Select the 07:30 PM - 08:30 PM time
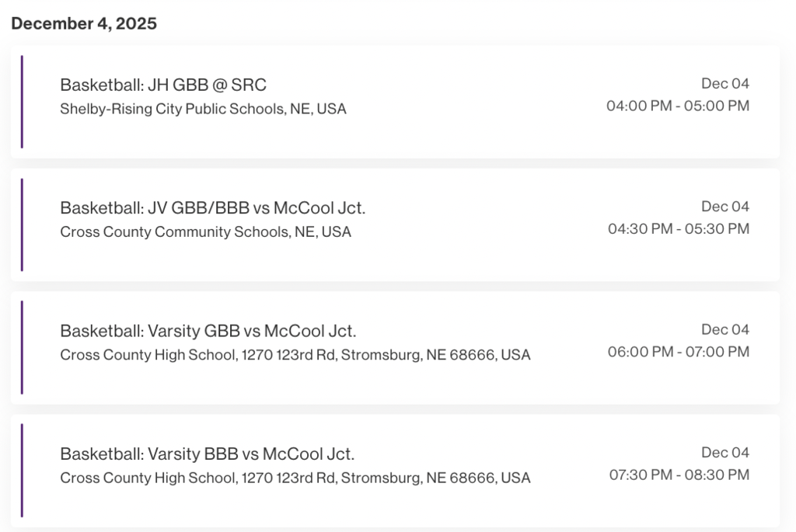Image resolution: width=796 pixels, height=532 pixels. (x=679, y=475)
